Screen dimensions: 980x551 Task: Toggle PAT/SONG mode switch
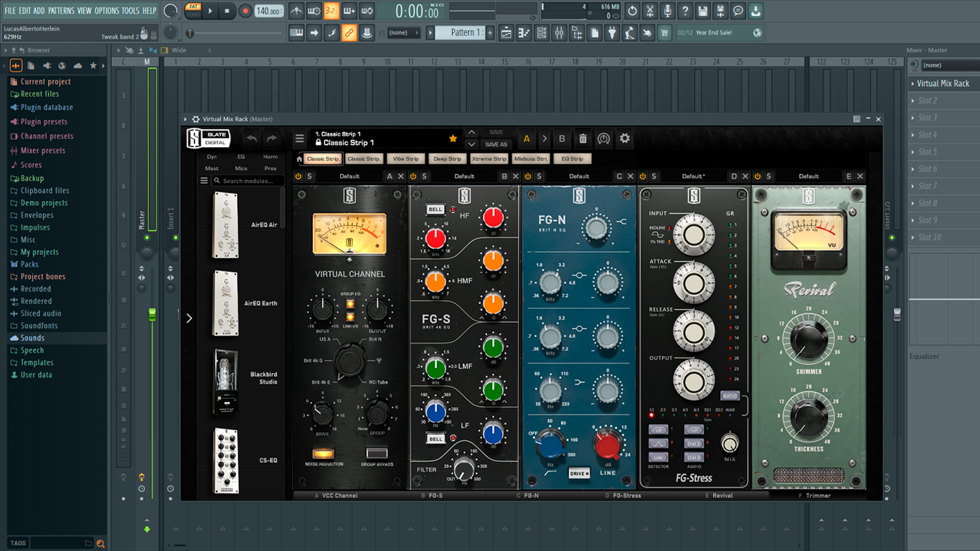tap(193, 11)
